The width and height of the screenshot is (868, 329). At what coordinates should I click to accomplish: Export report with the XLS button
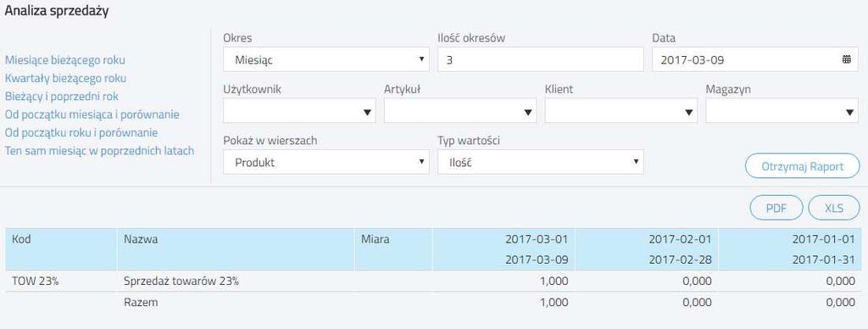834,209
